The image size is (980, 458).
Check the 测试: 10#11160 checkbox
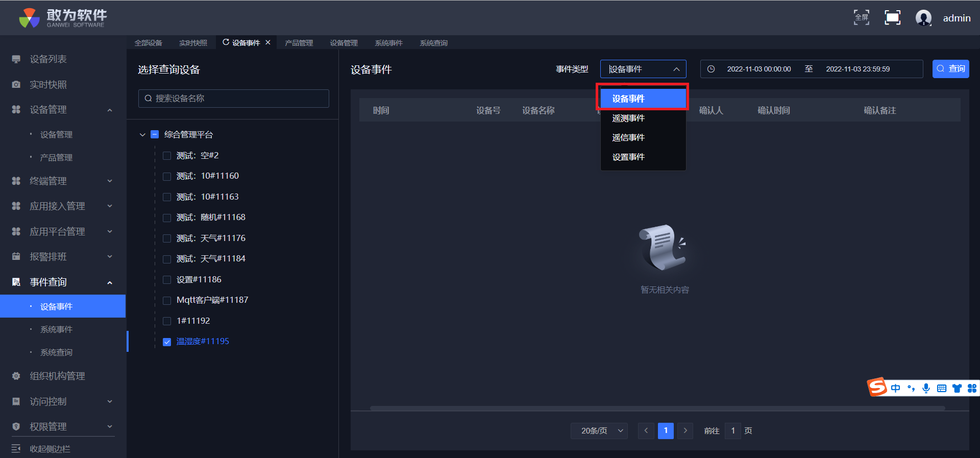pyautogui.click(x=167, y=176)
